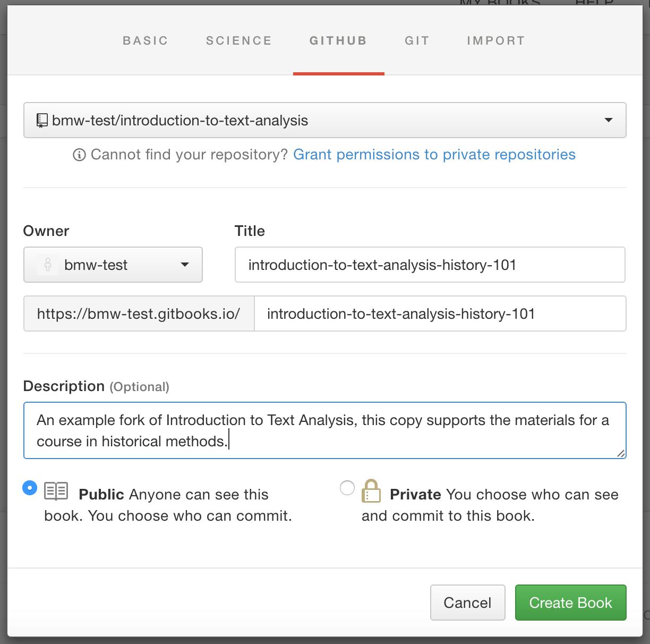Switch to the Basic tab

pos(146,41)
